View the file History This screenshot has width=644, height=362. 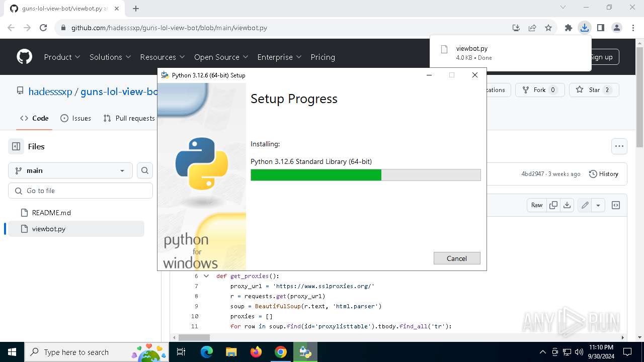coord(603,174)
